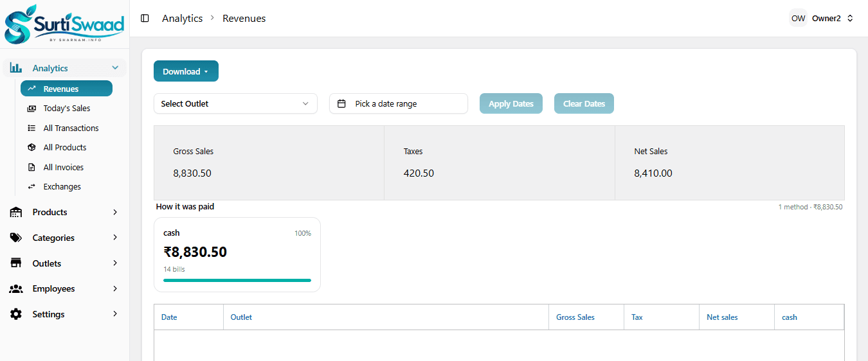Click the Revenues trend line icon
The image size is (868, 361).
click(32, 89)
